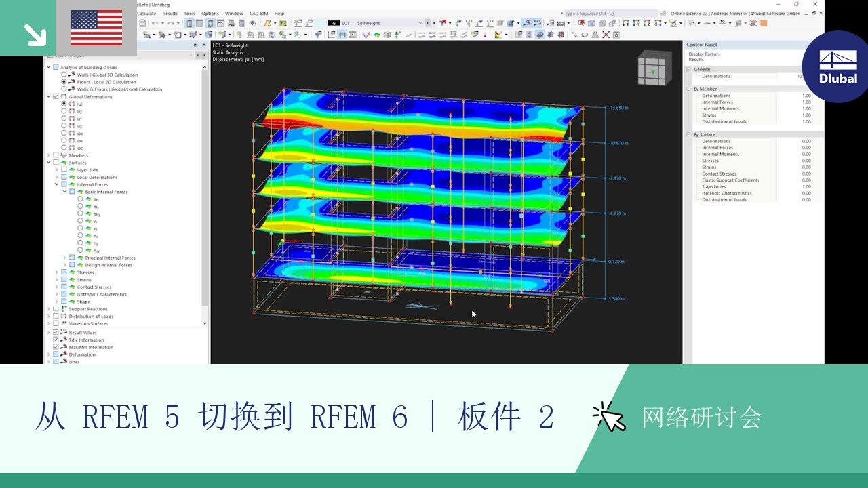Click the next load case arrow
The image size is (868, 488).
[x=433, y=23]
